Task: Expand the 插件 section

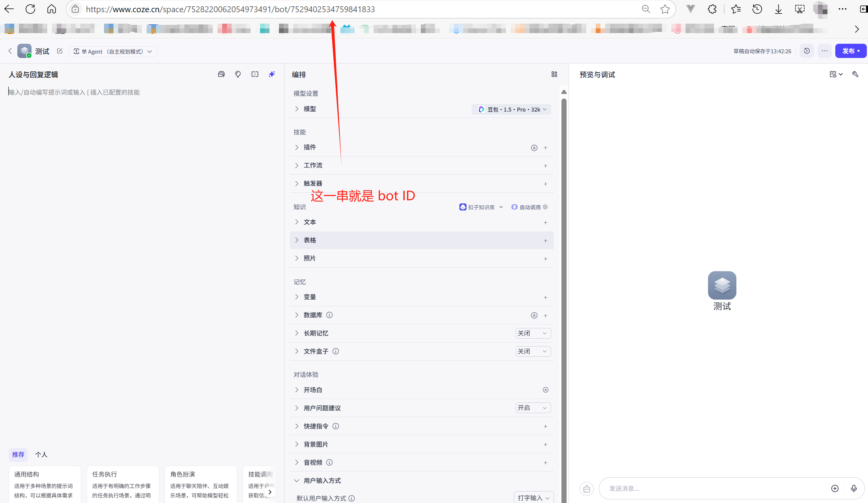Action: [297, 147]
